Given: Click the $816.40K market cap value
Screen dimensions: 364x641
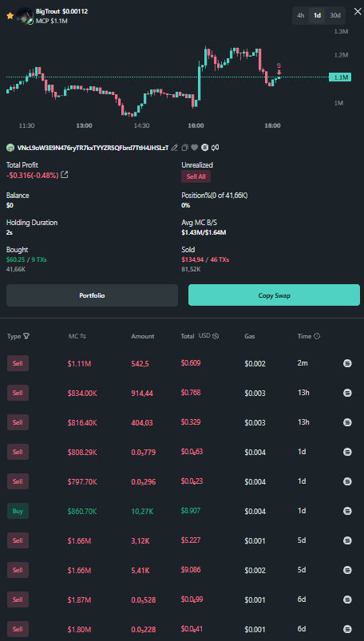Looking at the screenshot, I should click(x=82, y=422).
